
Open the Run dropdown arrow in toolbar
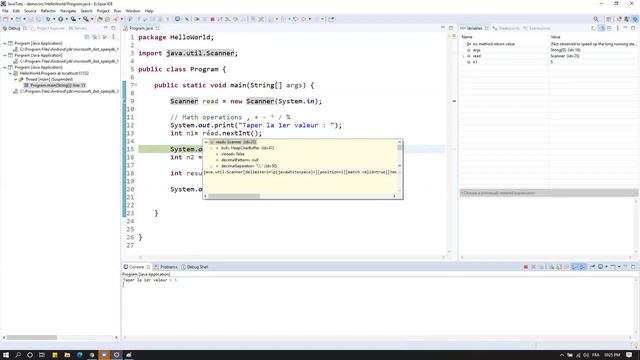[x=66, y=19]
